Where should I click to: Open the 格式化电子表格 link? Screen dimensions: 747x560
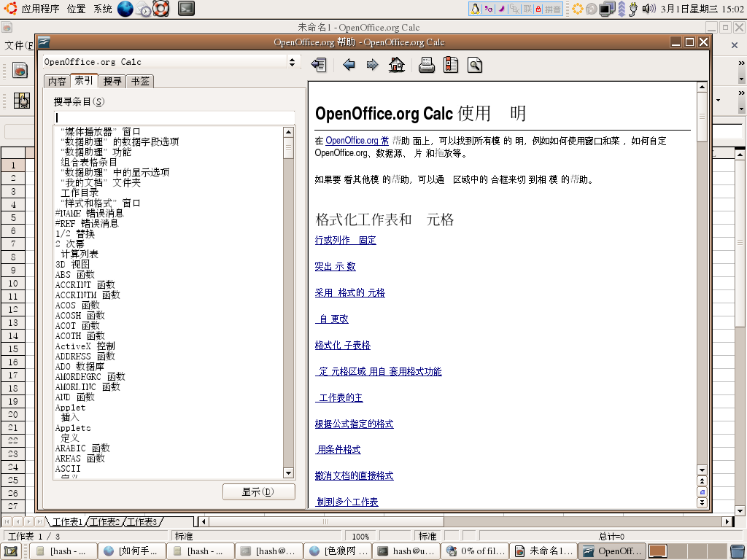(343, 345)
